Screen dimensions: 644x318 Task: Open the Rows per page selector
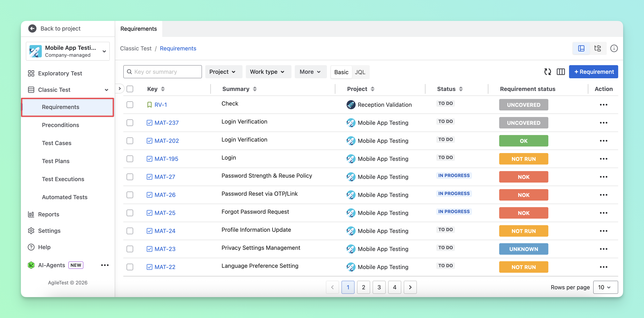coord(605,287)
